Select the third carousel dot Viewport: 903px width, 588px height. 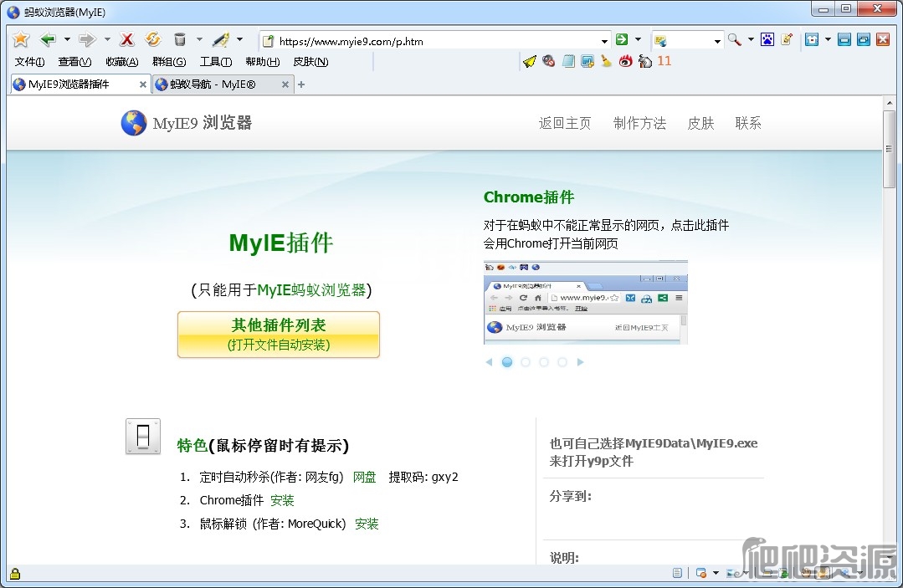coord(544,362)
